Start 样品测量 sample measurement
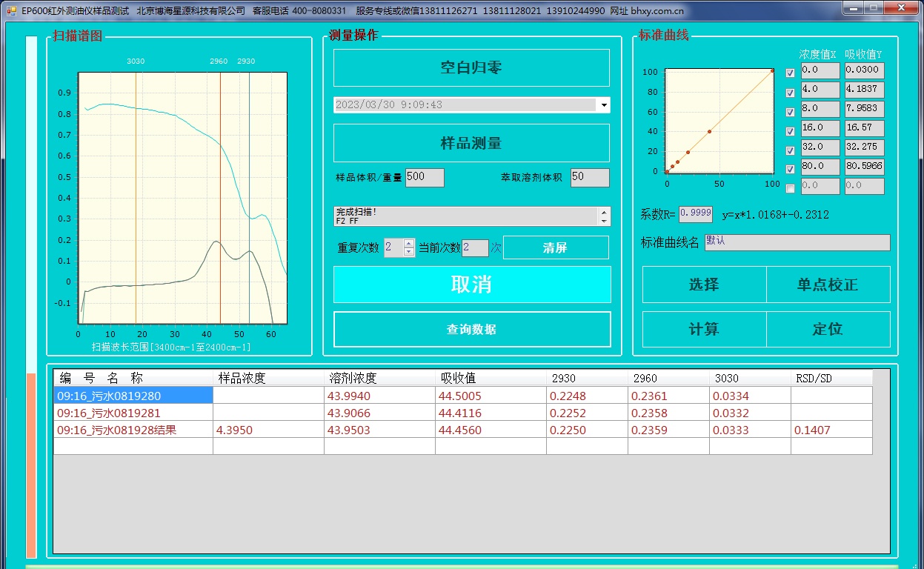 click(471, 143)
